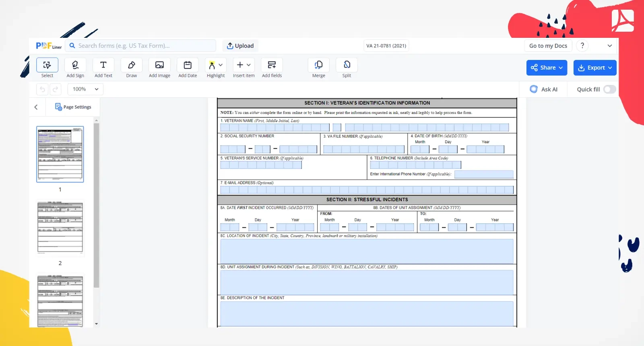Use the Add Date tool

(x=188, y=68)
